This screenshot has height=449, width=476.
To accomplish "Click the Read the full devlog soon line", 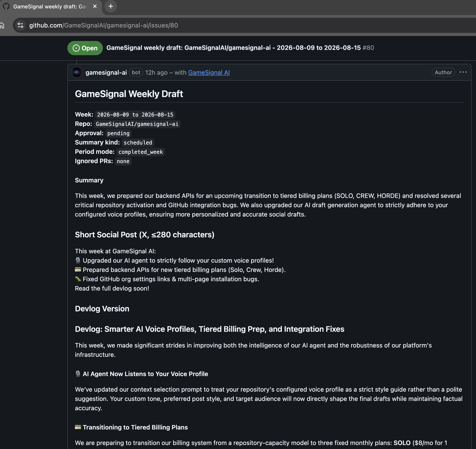I will 112,288.
